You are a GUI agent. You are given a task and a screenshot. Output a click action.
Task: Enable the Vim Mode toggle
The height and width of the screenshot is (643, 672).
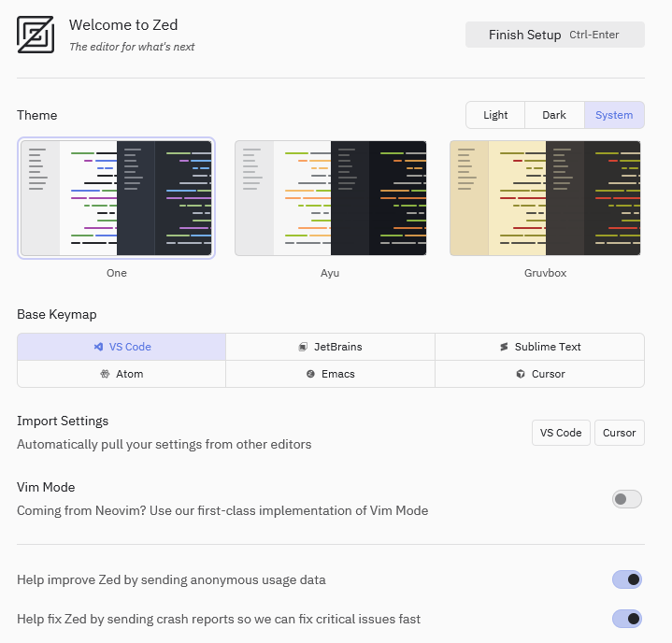click(626, 499)
